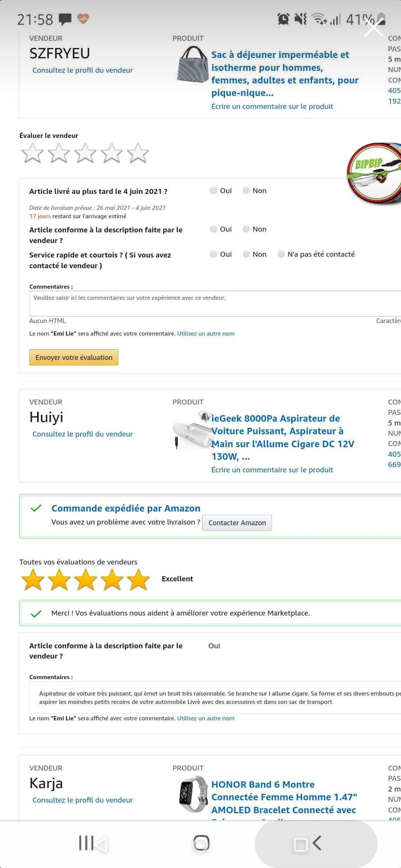Give the seller a five-star rating
The width and height of the screenshot is (401, 868).
(x=138, y=153)
